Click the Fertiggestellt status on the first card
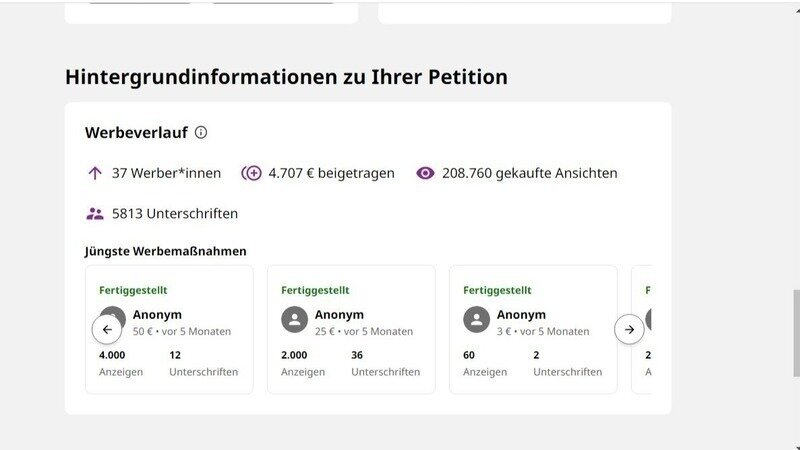 [133, 290]
